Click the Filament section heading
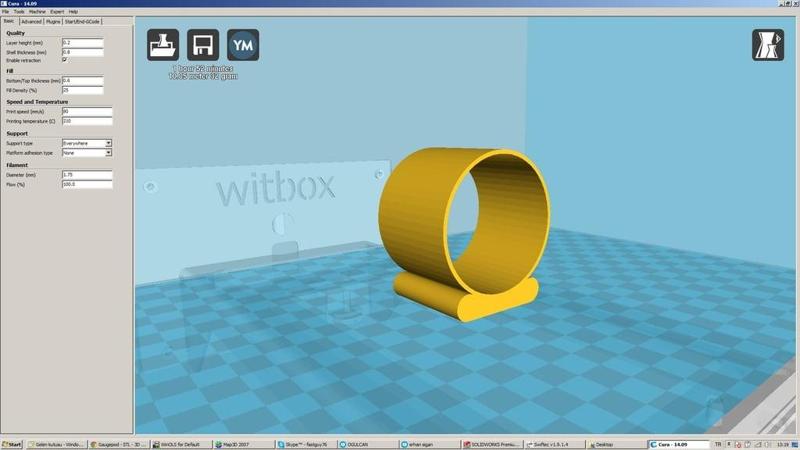The height and width of the screenshot is (450, 800). (17, 165)
